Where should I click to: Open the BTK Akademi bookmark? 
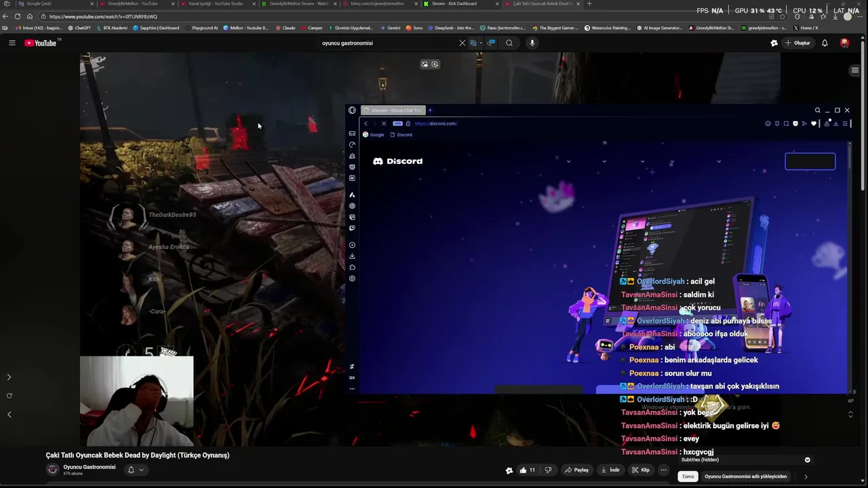pyautogui.click(x=112, y=28)
